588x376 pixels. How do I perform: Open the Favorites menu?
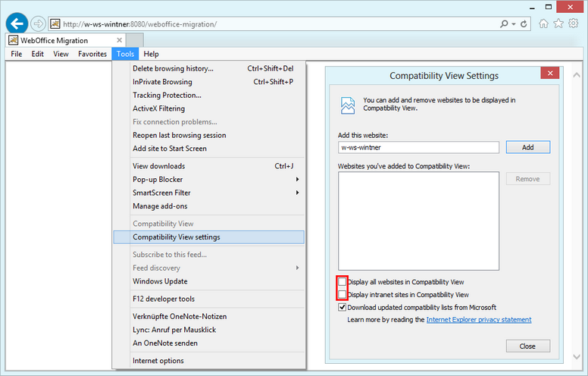pos(92,54)
